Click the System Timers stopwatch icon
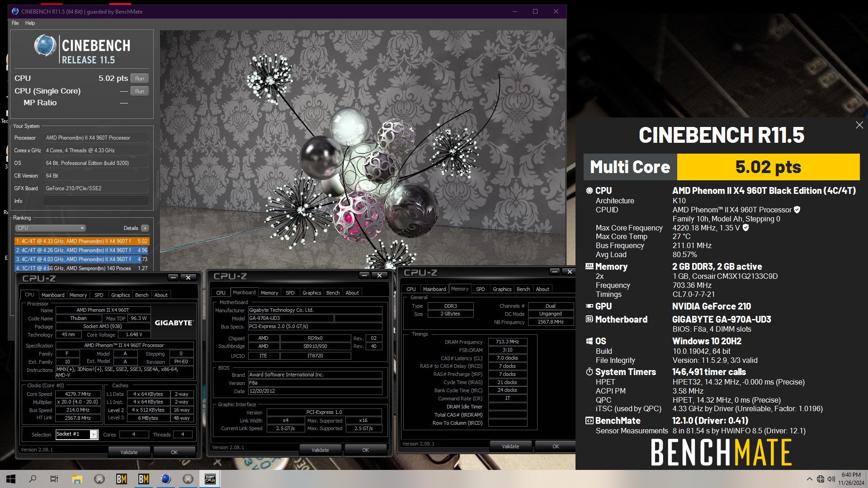The height and width of the screenshot is (488, 868). (x=590, y=372)
